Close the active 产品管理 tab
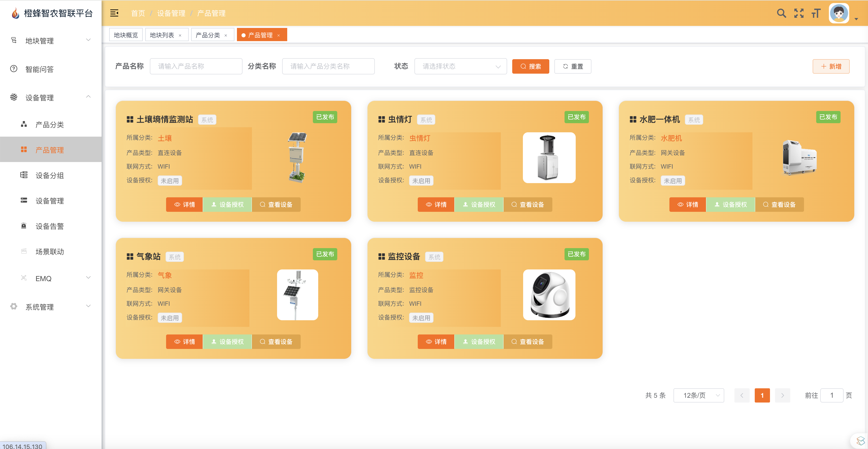Viewport: 868px width, 449px height. 279,35
